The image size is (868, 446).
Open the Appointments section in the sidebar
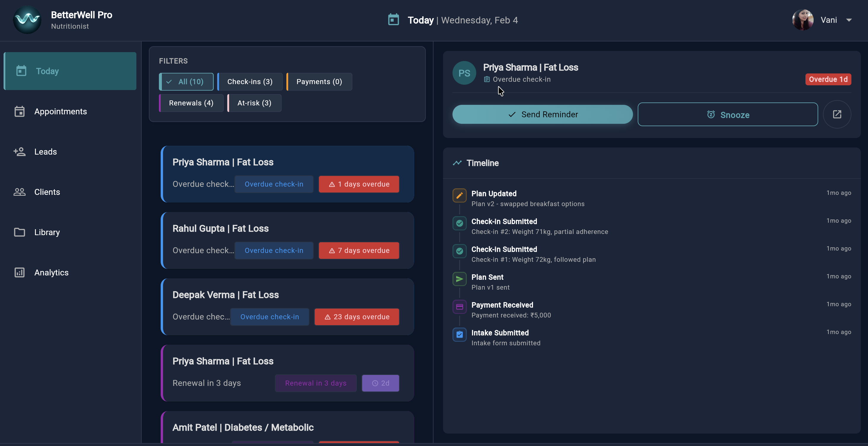61,111
